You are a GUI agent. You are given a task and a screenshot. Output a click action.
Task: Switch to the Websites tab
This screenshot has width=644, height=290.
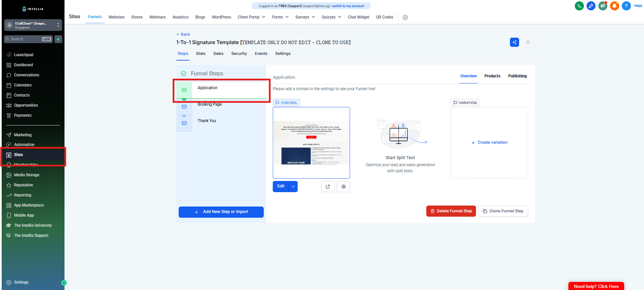tap(117, 17)
